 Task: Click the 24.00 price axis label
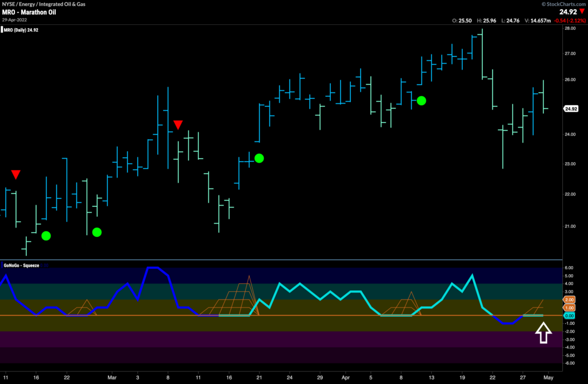tap(570, 135)
